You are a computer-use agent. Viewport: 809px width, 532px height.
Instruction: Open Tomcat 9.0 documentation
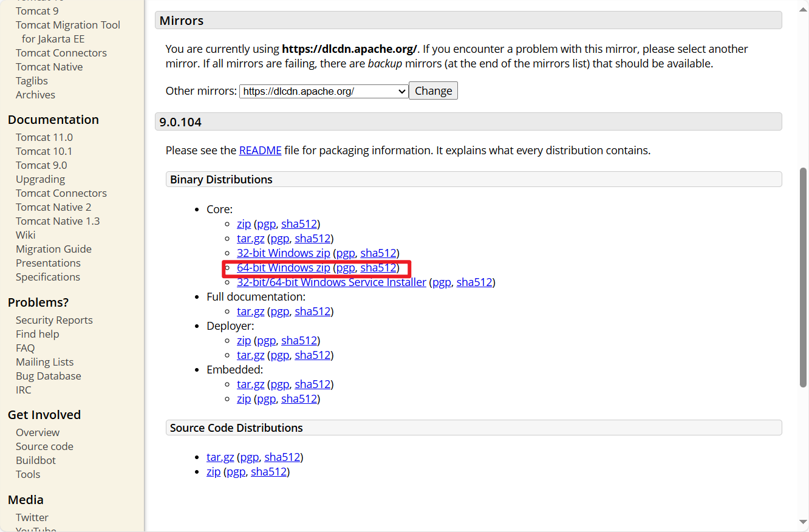point(41,165)
